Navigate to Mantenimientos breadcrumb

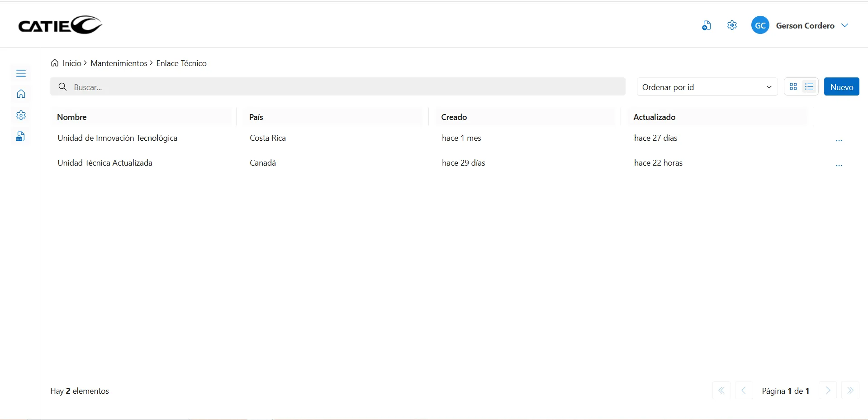(x=119, y=63)
